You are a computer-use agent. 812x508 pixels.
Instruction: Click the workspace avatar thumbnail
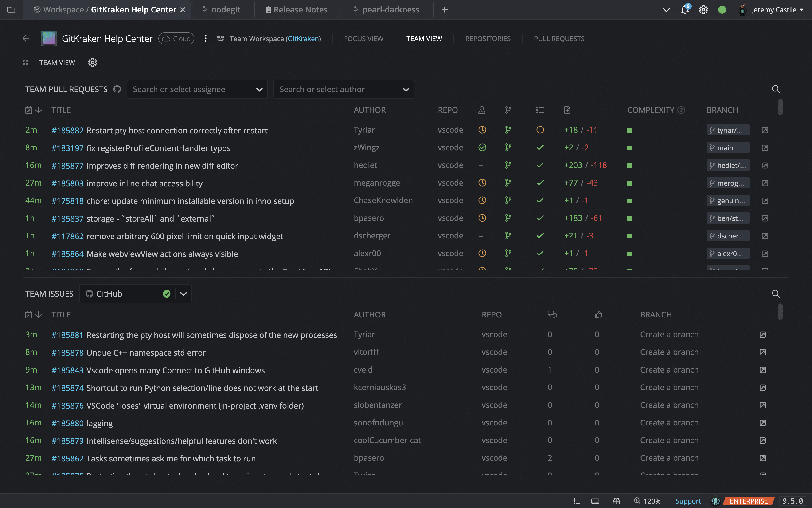[x=49, y=39]
